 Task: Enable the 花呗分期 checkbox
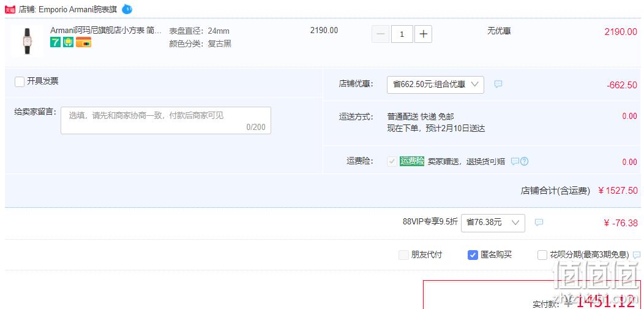(542, 254)
